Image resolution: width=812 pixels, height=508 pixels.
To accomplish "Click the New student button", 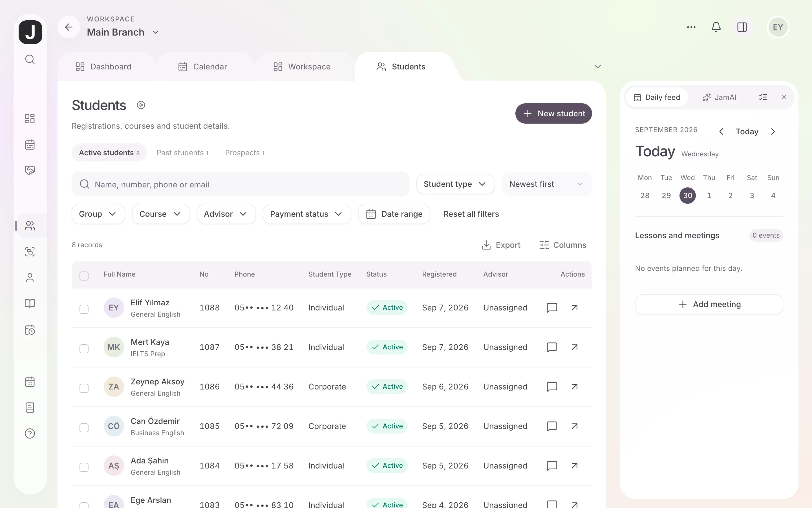I will (x=553, y=113).
